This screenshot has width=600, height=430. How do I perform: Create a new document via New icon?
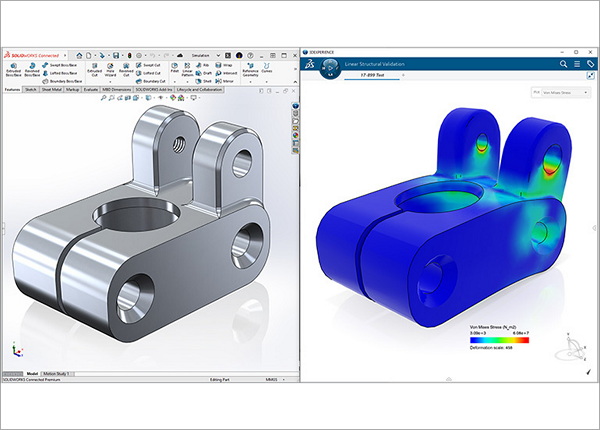89,55
